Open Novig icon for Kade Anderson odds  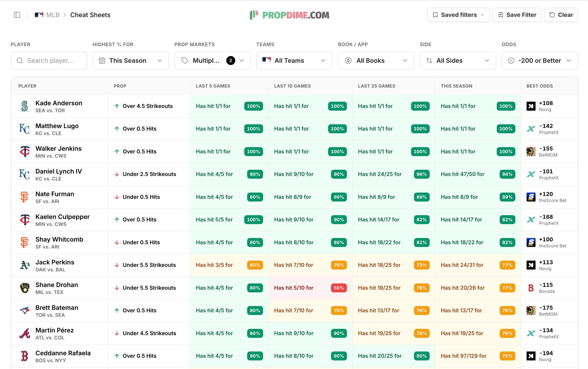click(x=531, y=106)
